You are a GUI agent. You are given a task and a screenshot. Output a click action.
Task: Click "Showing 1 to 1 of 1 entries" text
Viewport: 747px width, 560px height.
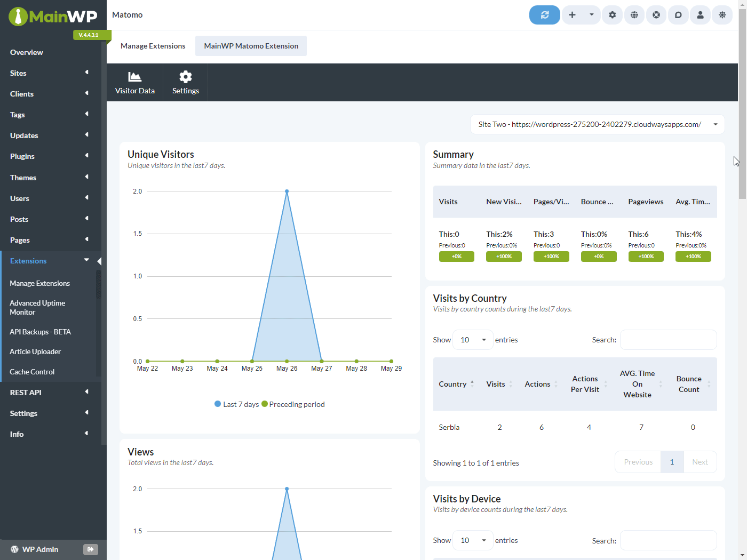pos(476,463)
